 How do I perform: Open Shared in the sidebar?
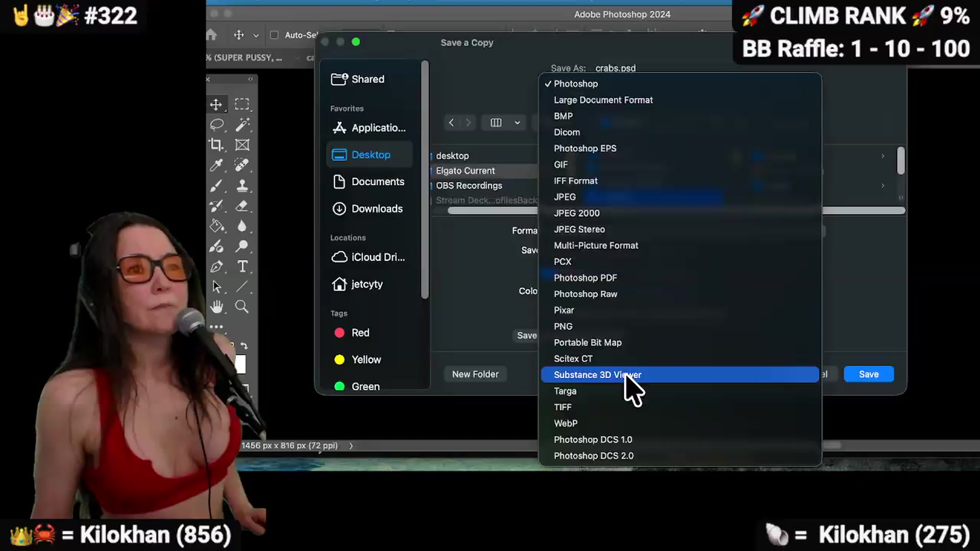[370, 79]
